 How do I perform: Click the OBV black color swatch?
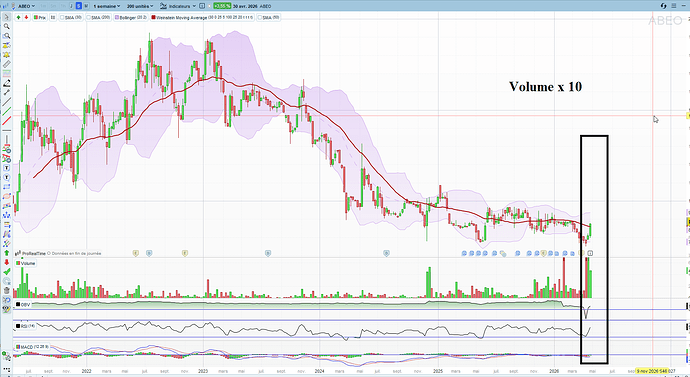click(18, 304)
